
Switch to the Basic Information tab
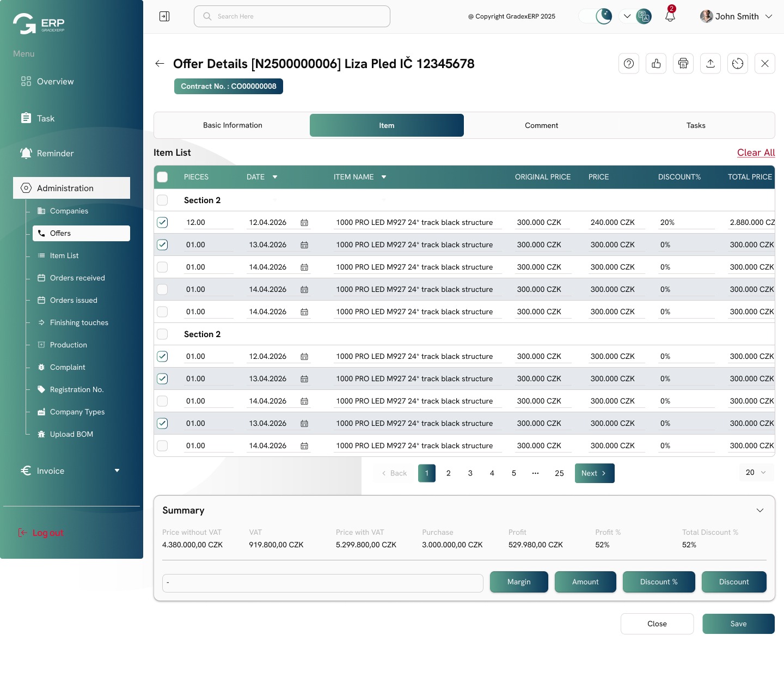pyautogui.click(x=232, y=125)
